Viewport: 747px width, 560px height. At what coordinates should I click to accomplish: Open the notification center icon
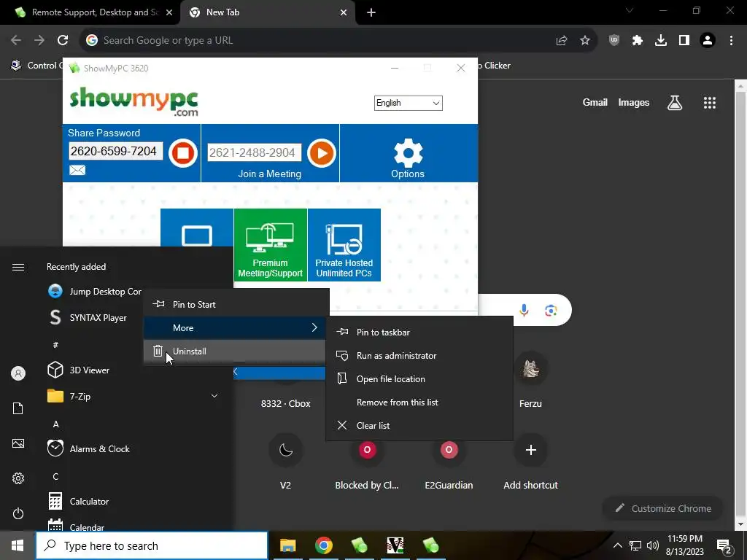tap(724, 545)
